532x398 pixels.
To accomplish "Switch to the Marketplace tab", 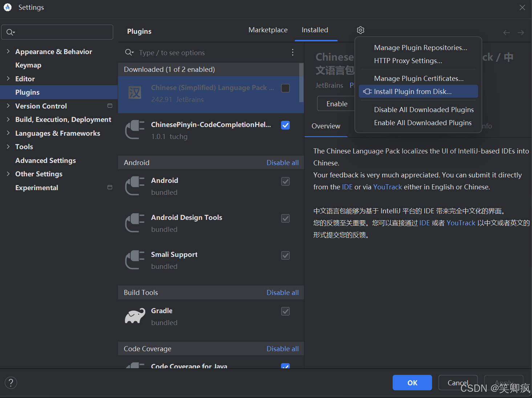I will tap(268, 30).
